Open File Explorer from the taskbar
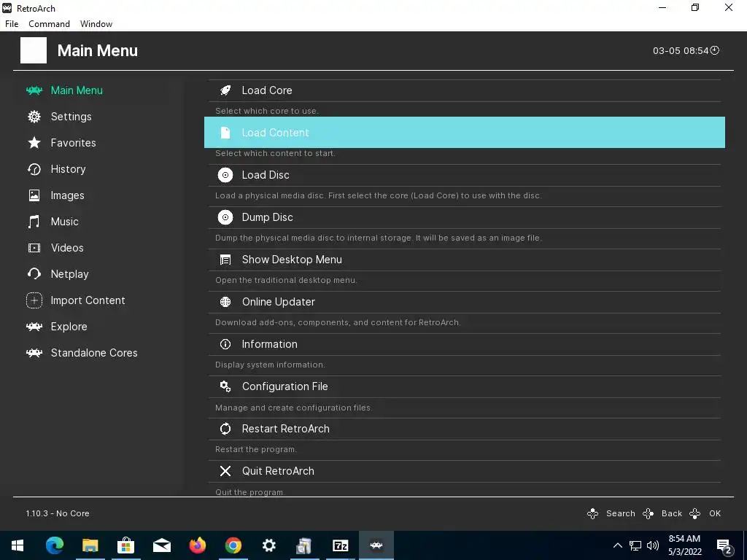747x560 pixels. [x=90, y=545]
